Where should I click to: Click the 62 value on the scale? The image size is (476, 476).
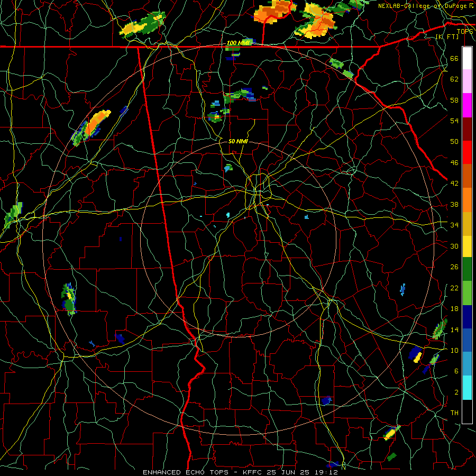click(454, 79)
